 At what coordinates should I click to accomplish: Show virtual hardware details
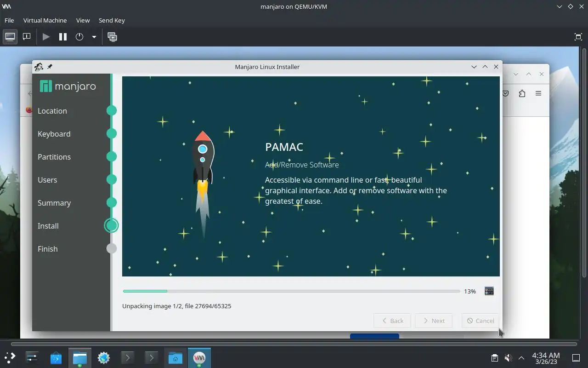click(27, 37)
